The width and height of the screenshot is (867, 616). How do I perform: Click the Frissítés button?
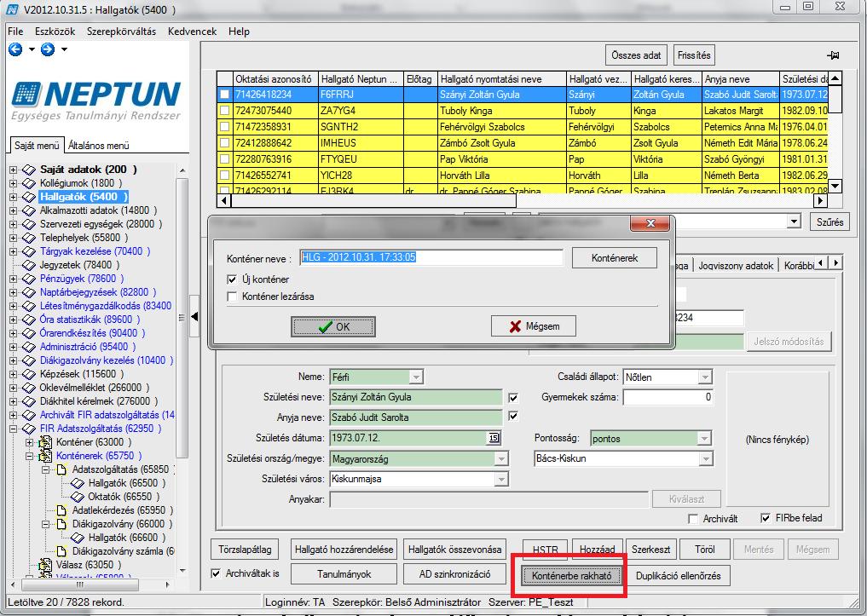click(694, 55)
